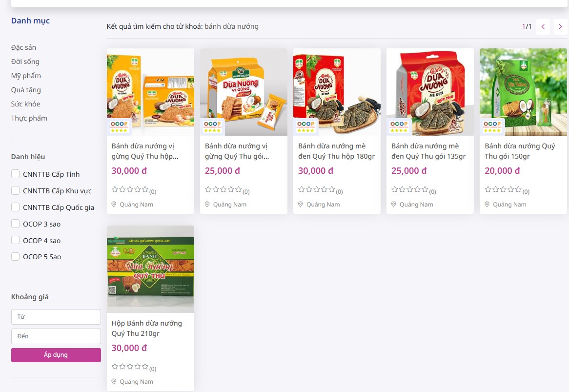The height and width of the screenshot is (392, 569).
Task: Enable CNNTTB Cấp Tỉnh checkbox
Action: coord(15,174)
